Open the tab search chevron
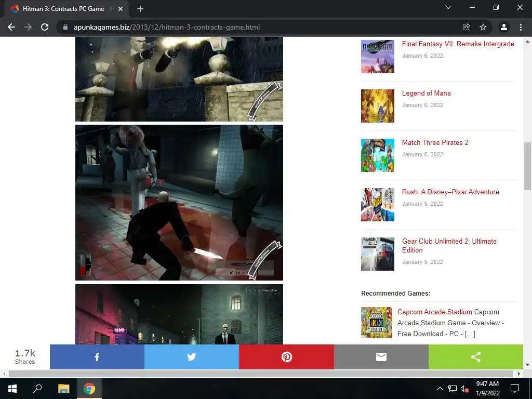 pyautogui.click(x=448, y=7)
